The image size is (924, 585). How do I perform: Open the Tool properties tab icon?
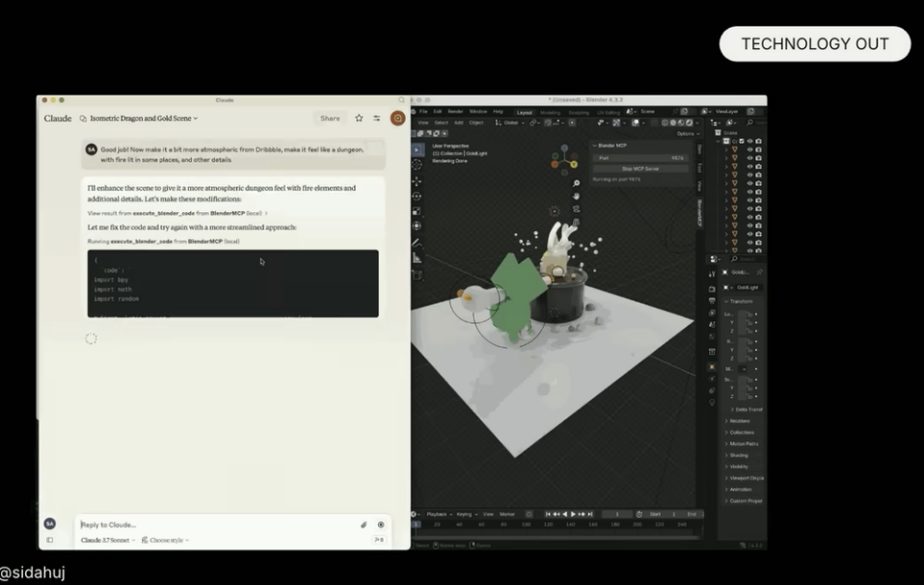pyautogui.click(x=712, y=274)
